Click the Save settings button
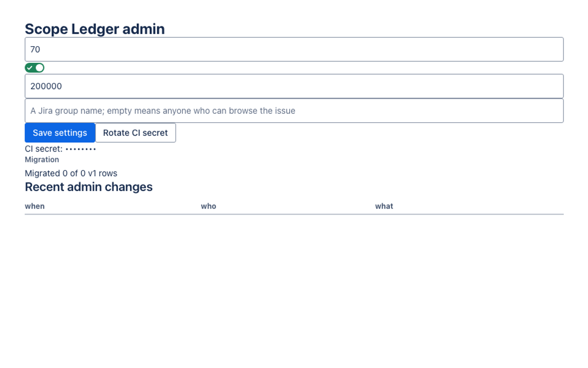 point(60,133)
